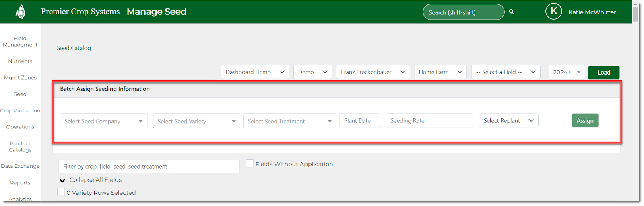Open Mgmt Zones in sidebar
Image resolution: width=644 pixels, height=206 pixels.
coord(20,78)
